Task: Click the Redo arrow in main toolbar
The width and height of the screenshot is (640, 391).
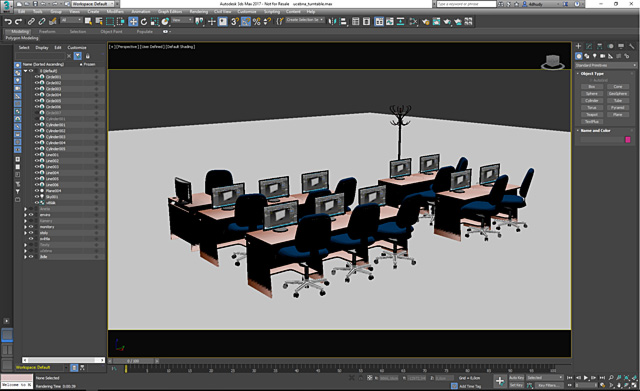Action: tap(18, 21)
